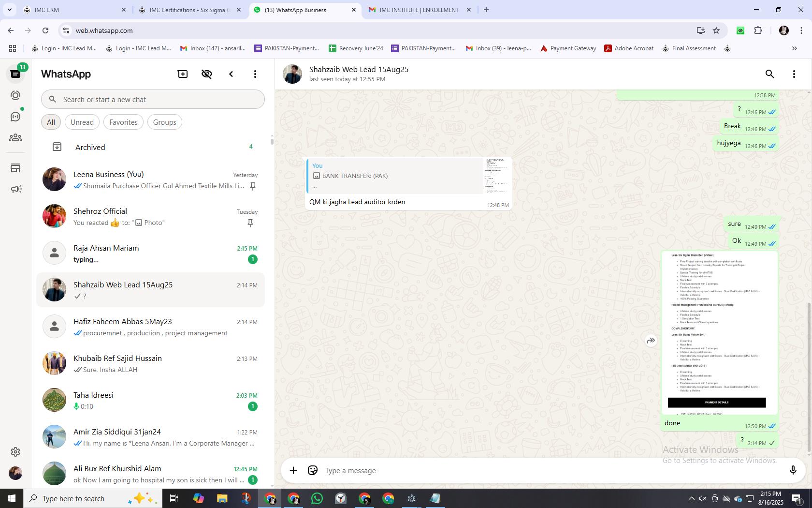812x508 pixels.
Task: Open Khubaib Ref Sajid Hussain chat
Action: coord(151,364)
